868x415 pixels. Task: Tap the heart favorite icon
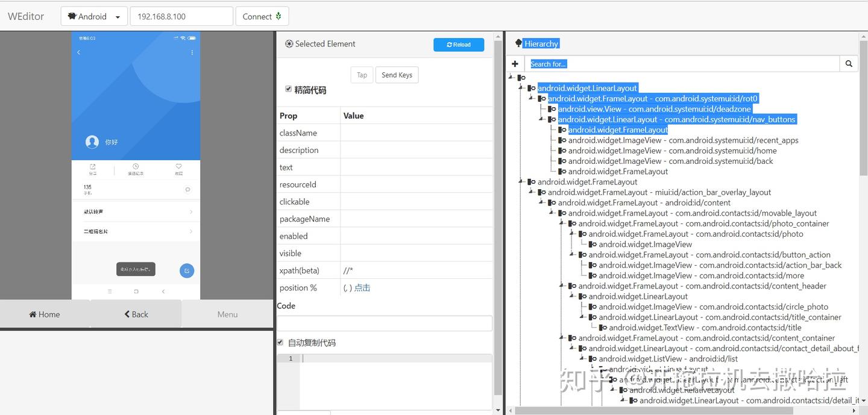pos(179,166)
